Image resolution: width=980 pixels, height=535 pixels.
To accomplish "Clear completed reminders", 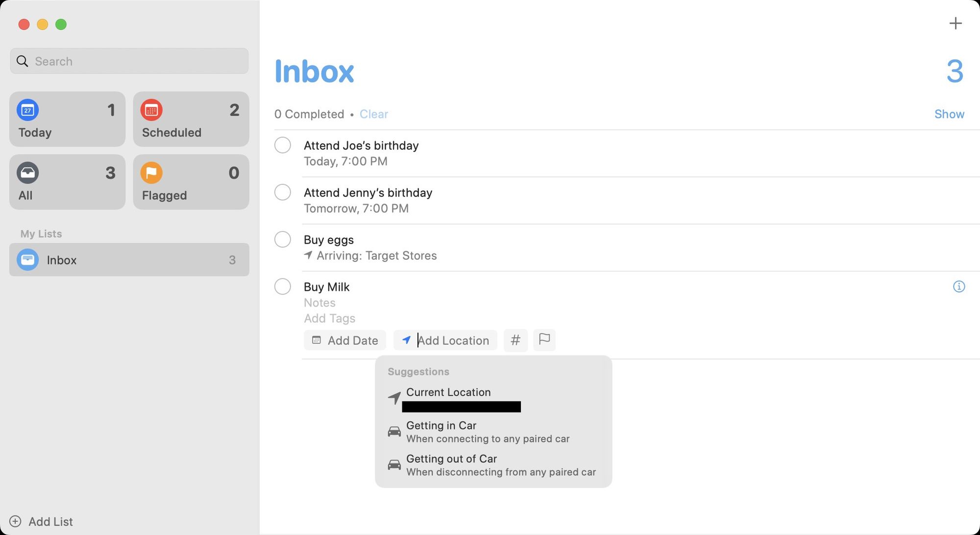I will click(373, 114).
